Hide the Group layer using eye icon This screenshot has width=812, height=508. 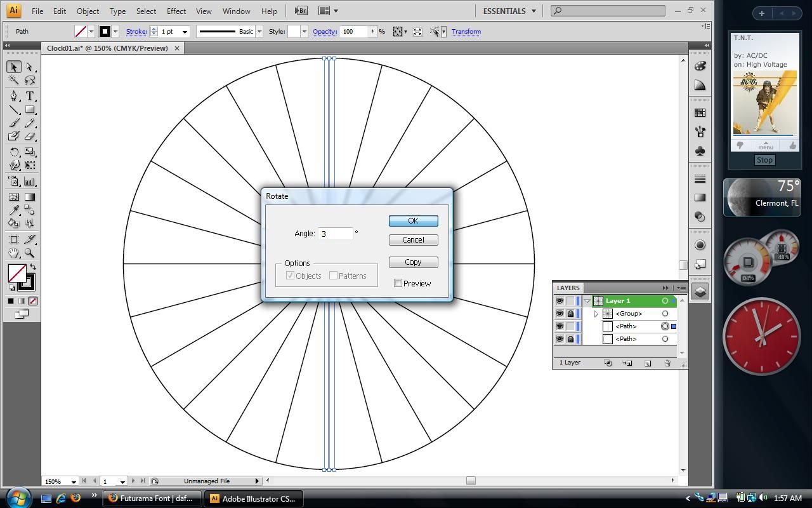[x=560, y=314]
